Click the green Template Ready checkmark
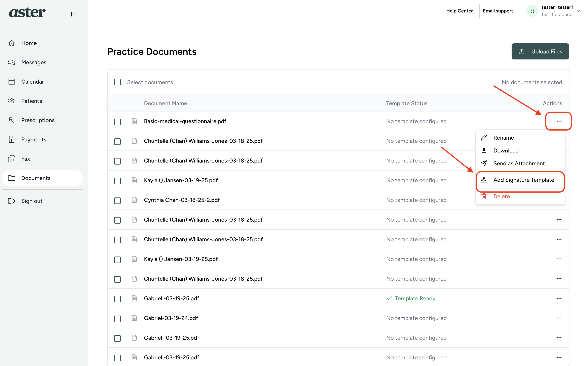588x366 pixels. coord(389,299)
